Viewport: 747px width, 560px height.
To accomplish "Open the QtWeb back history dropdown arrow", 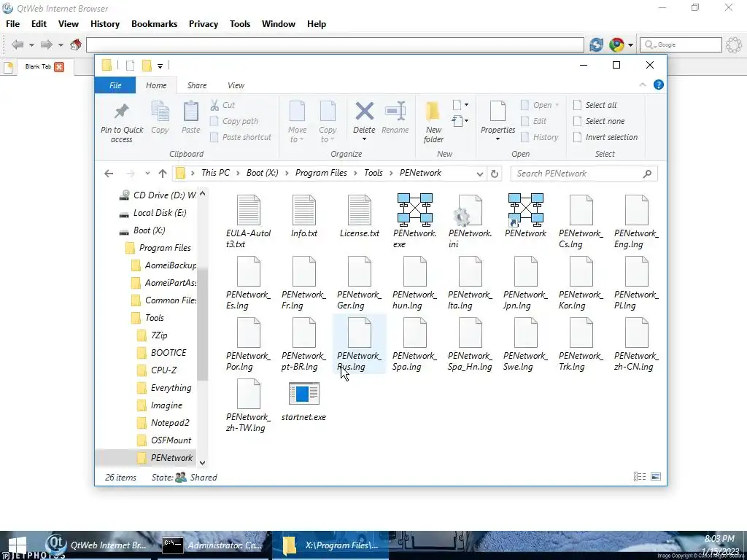I will point(31,45).
